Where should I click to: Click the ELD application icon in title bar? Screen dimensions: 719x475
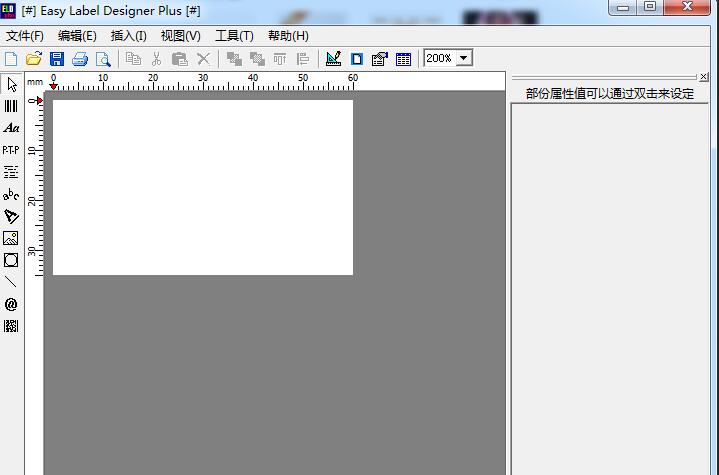(8, 10)
